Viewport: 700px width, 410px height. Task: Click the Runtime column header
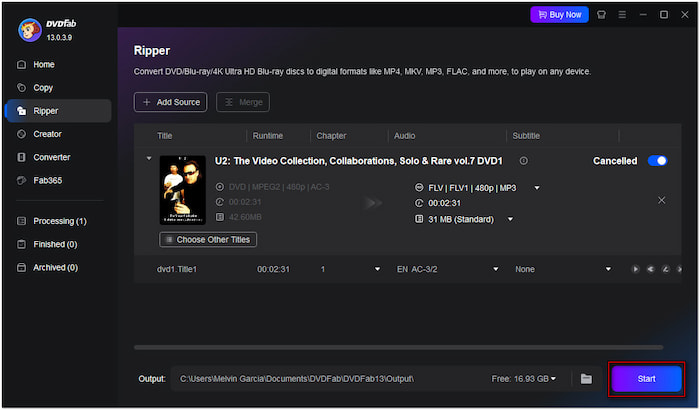pos(267,136)
